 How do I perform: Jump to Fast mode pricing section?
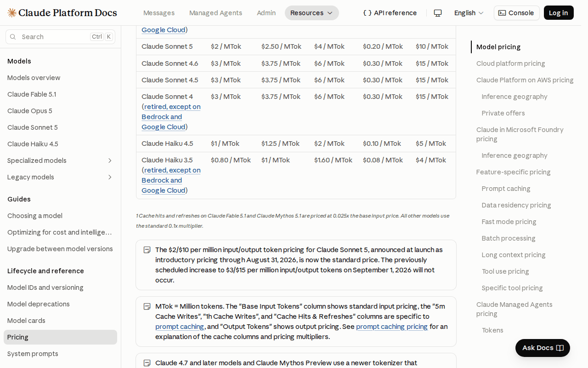[x=509, y=222]
